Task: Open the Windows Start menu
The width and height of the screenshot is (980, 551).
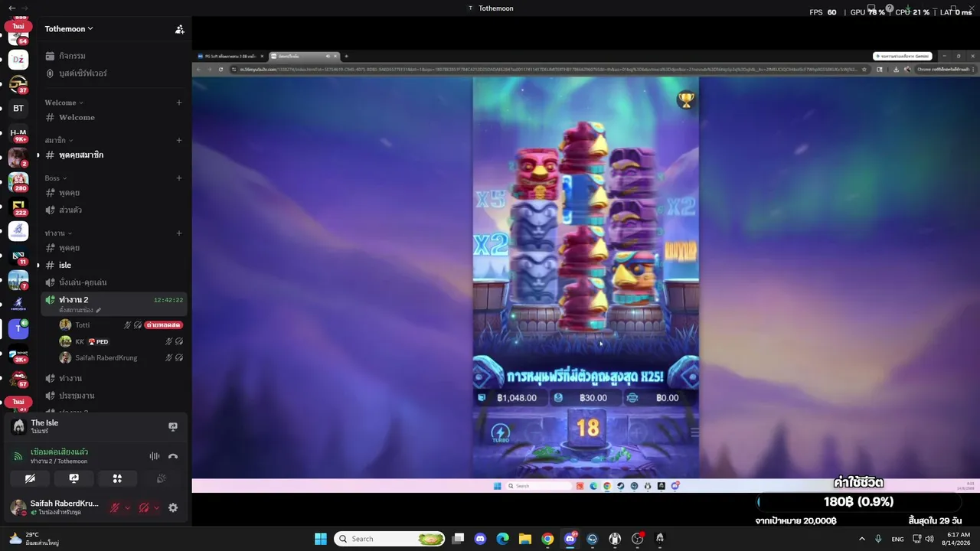Action: [321, 539]
